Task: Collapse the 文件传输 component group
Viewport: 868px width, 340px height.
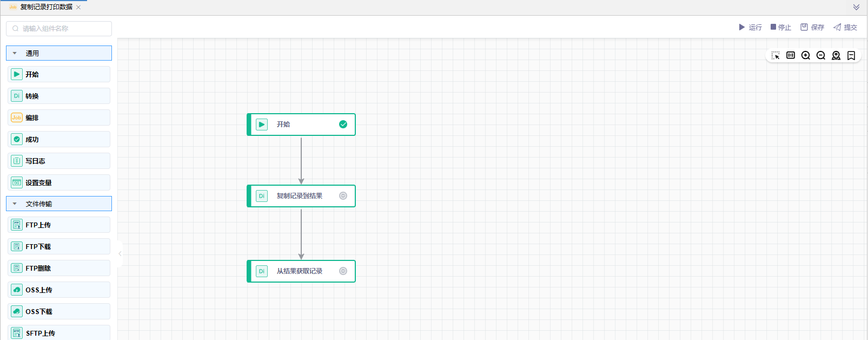Action: coord(15,204)
